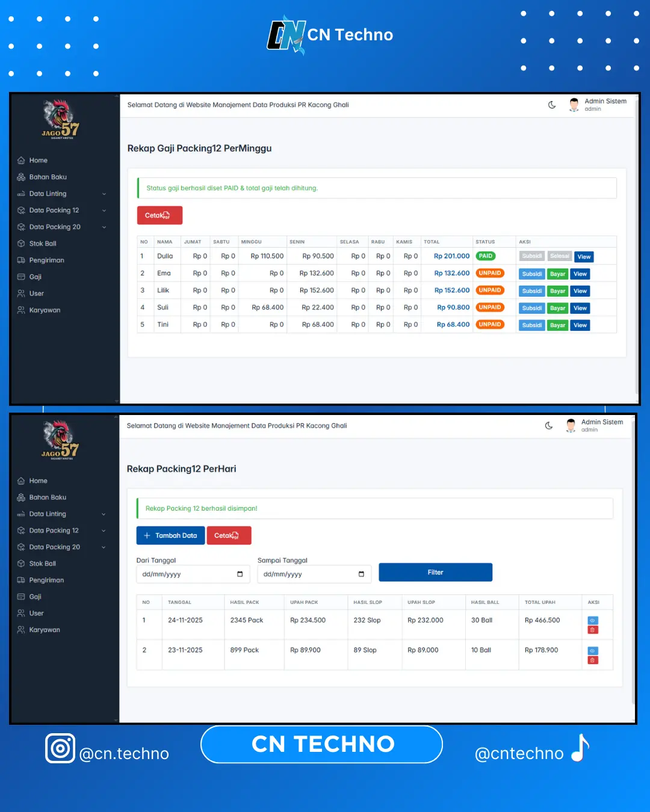Click the Sampai Tanggal date input field
The image size is (650, 812).
click(307, 574)
